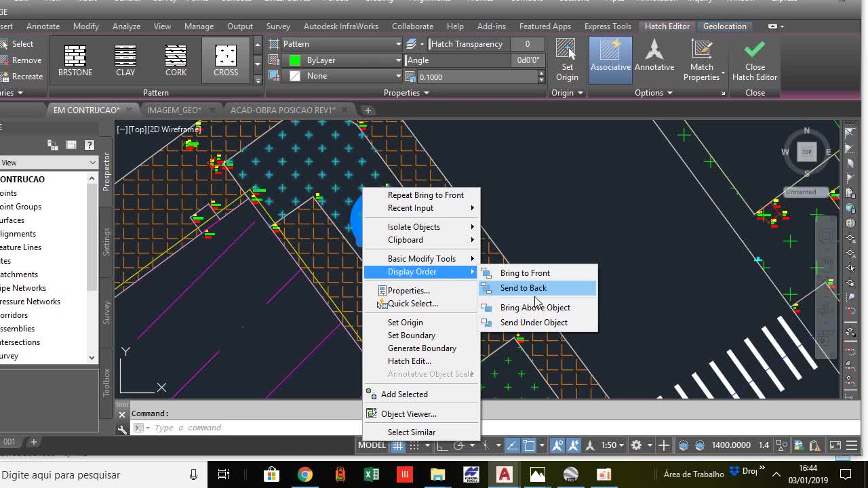Choose the CORK hatch pattern
868x488 pixels.
tap(176, 60)
